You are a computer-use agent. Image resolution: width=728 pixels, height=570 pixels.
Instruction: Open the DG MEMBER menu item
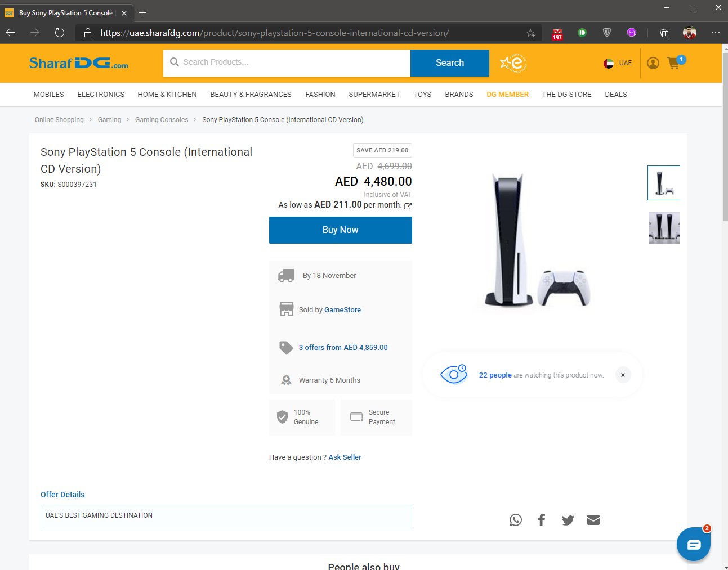[507, 95]
